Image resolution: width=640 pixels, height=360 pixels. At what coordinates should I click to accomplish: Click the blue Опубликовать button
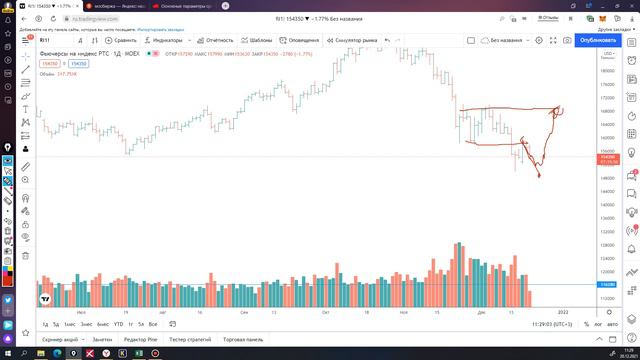pyautogui.click(x=598, y=40)
